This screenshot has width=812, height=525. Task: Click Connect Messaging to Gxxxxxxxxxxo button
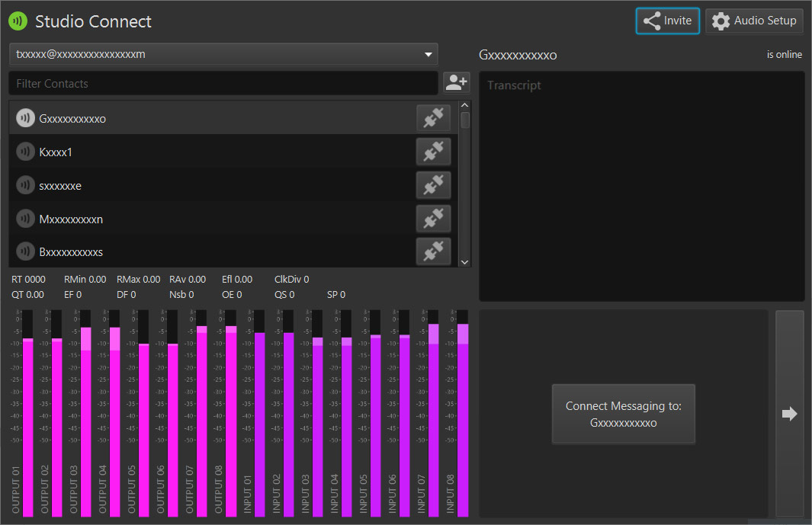[624, 415]
